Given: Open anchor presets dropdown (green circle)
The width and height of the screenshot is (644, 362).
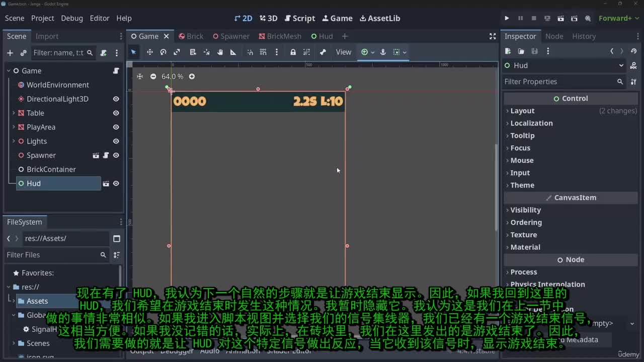Looking at the screenshot, I should (x=367, y=52).
